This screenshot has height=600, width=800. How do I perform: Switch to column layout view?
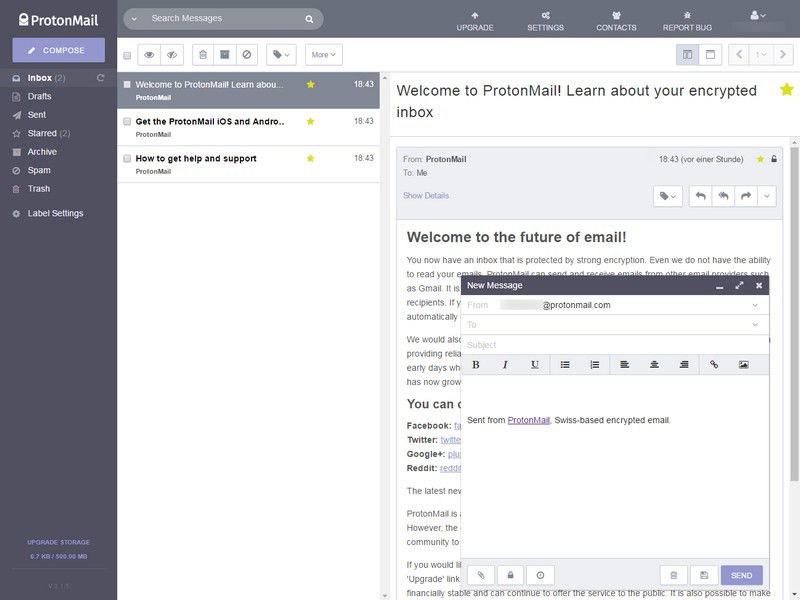687,55
